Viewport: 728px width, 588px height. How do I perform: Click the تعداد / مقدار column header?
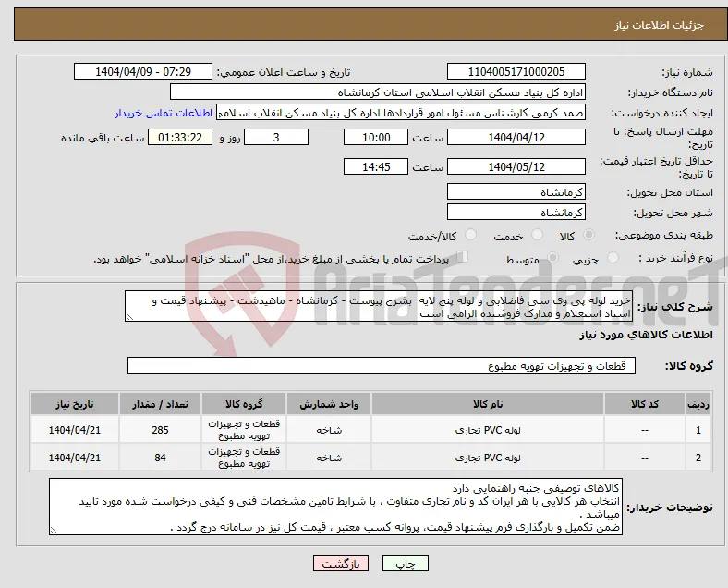(160, 404)
